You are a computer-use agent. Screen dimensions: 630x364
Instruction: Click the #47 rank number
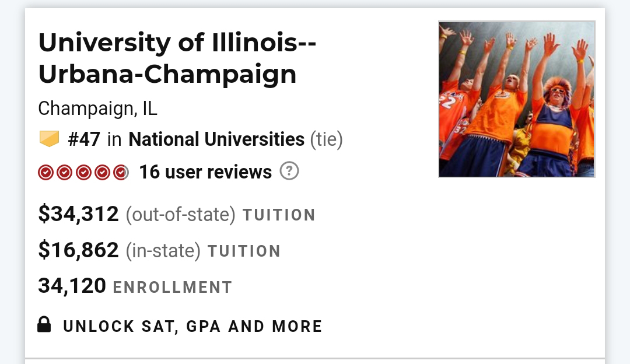(84, 139)
